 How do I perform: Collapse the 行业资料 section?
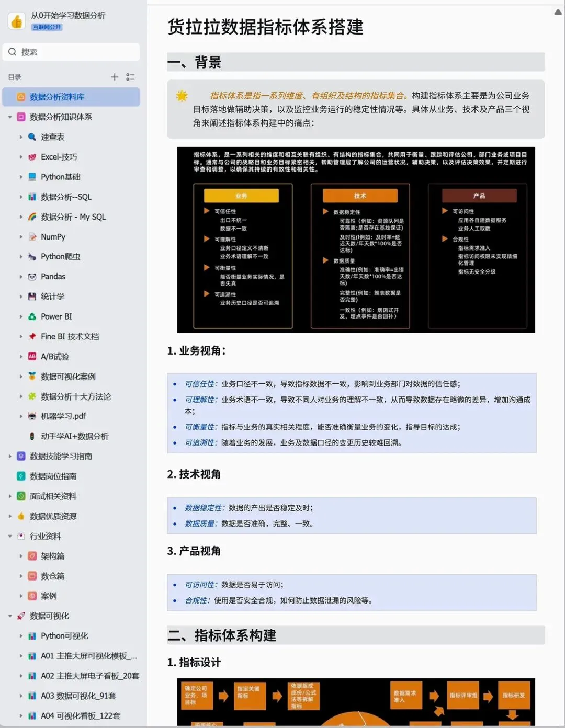10,536
